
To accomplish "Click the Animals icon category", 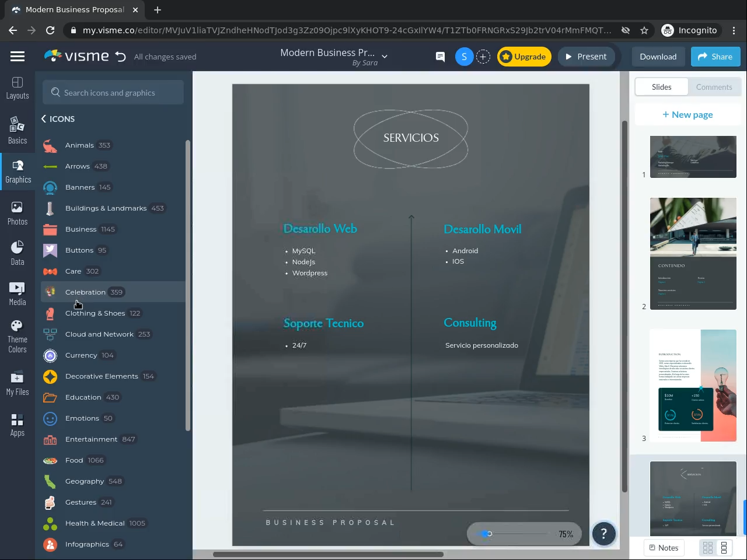I will 113,145.
